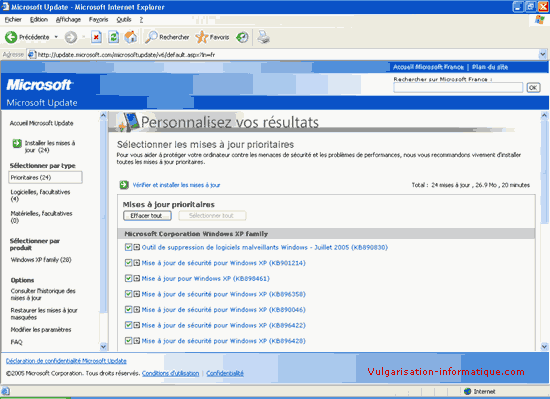The image size is (550, 399).
Task: Uncheck the KB901214 security update checkbox
Action: click(128, 263)
